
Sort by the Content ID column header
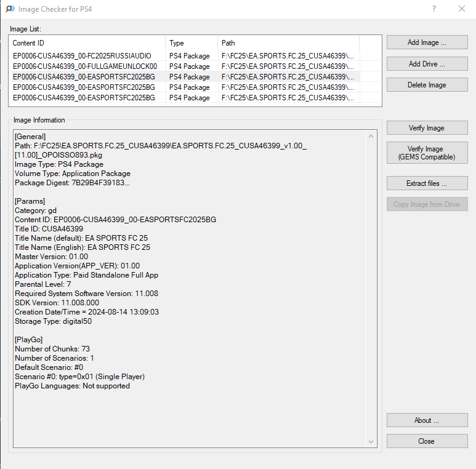pos(87,43)
